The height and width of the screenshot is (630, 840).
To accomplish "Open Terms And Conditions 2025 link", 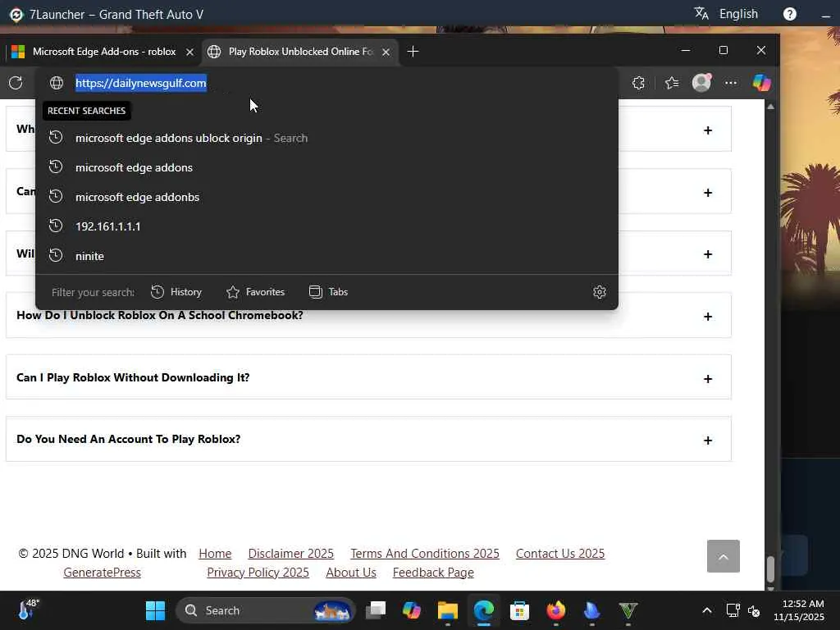I will pos(425,554).
